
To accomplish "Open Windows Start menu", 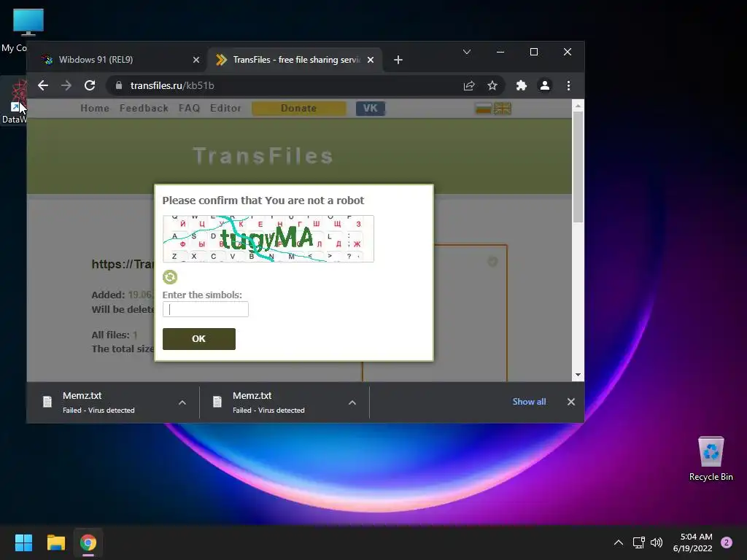I will tap(23, 542).
